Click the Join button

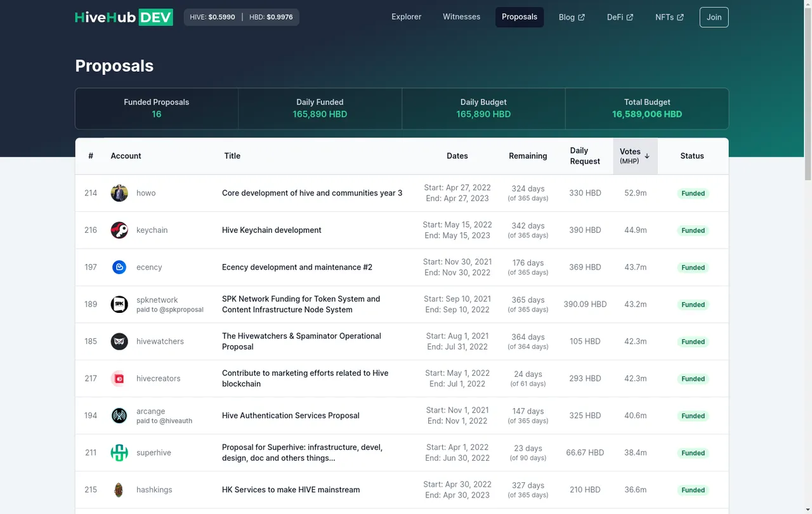(x=714, y=17)
